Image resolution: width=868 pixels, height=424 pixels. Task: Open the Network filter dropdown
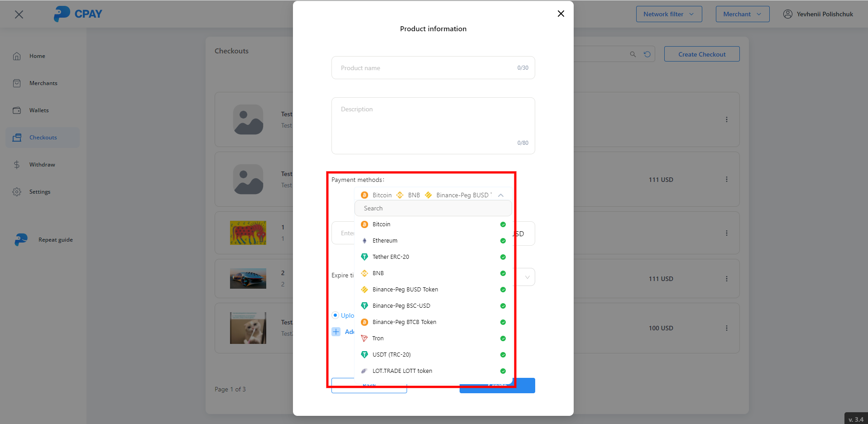pyautogui.click(x=668, y=14)
